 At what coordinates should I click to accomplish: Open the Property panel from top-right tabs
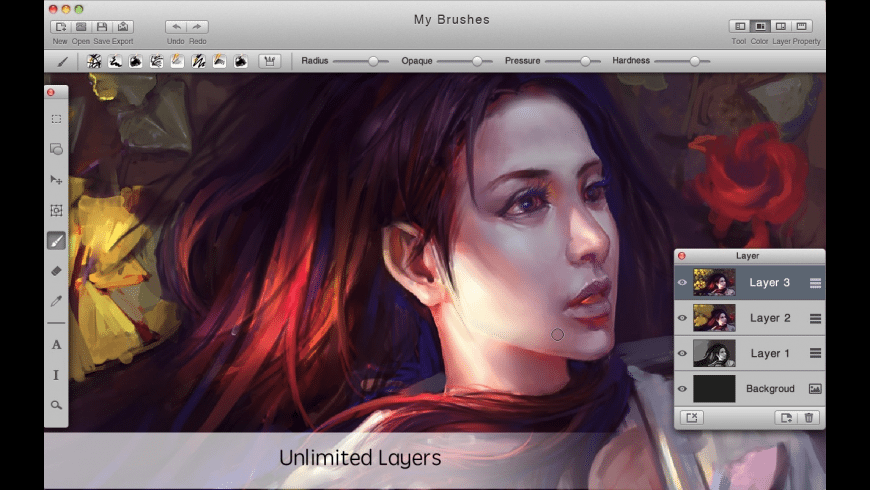click(x=802, y=27)
